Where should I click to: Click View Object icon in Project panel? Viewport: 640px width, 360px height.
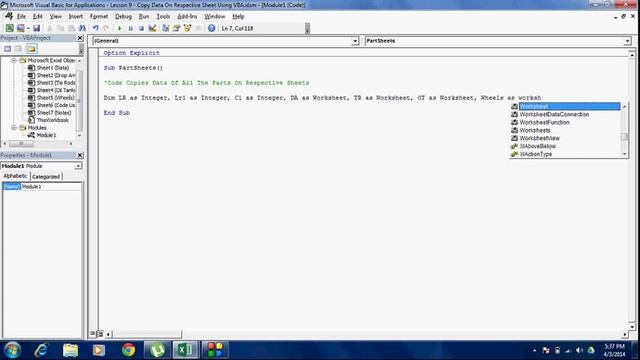(x=18, y=49)
